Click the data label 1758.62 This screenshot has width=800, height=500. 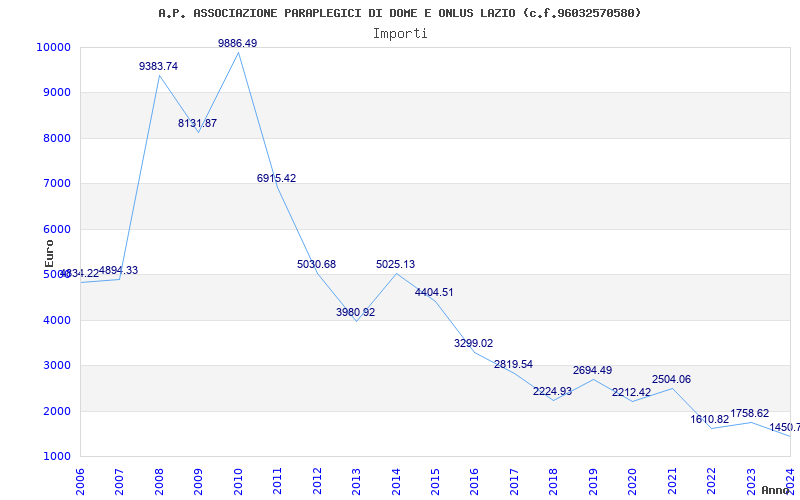[749, 414]
